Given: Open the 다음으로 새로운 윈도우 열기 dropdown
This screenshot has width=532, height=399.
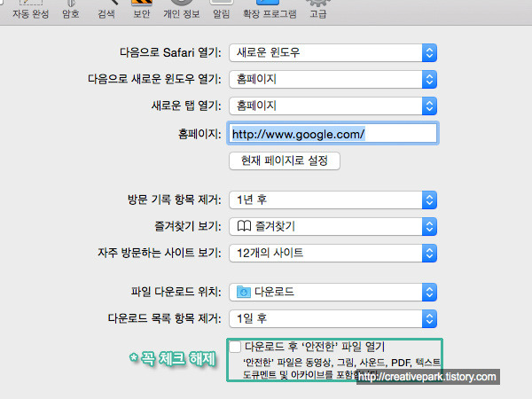Looking at the screenshot, I should [332, 79].
